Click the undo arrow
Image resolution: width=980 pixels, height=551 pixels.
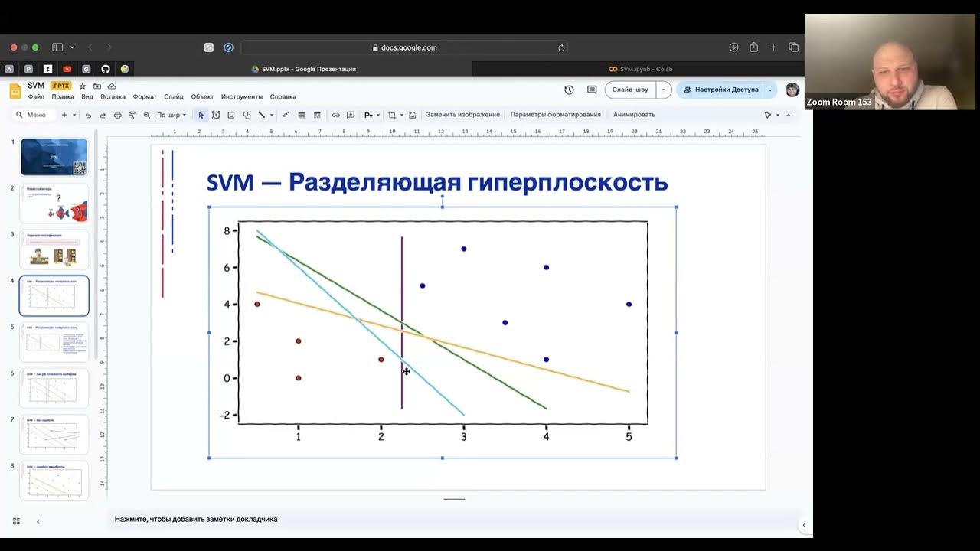pos(88,115)
